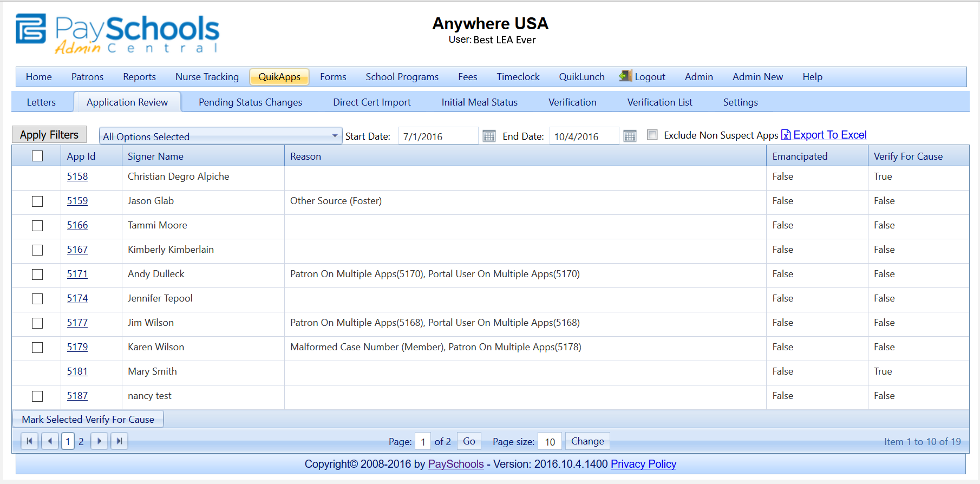Check the box for Jason Glab
The image size is (980, 484).
[x=37, y=201]
